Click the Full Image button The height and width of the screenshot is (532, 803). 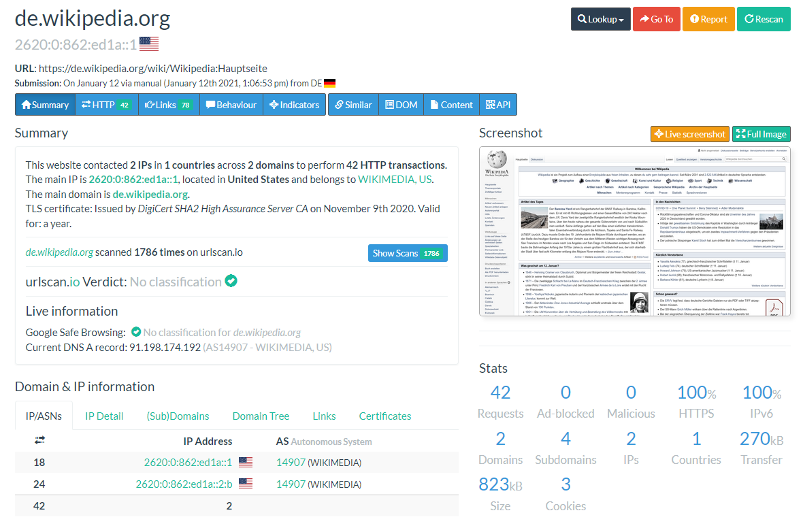coord(761,134)
